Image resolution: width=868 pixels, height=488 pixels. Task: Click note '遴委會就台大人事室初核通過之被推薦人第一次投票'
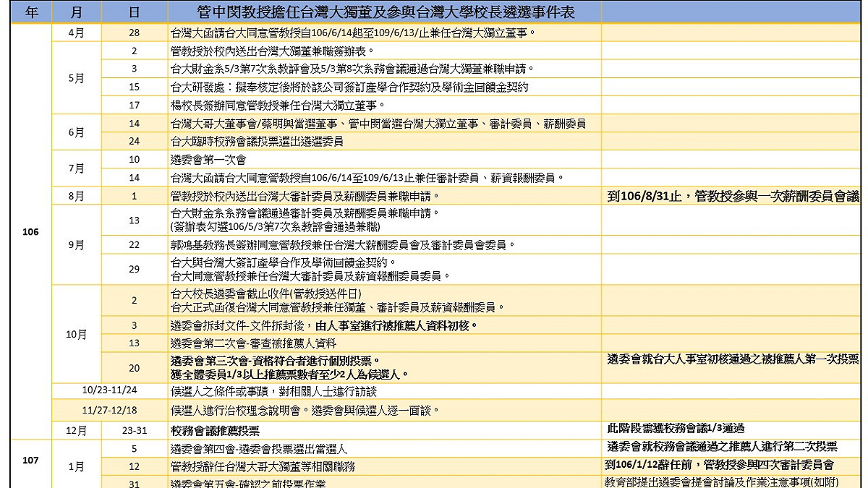point(733,358)
